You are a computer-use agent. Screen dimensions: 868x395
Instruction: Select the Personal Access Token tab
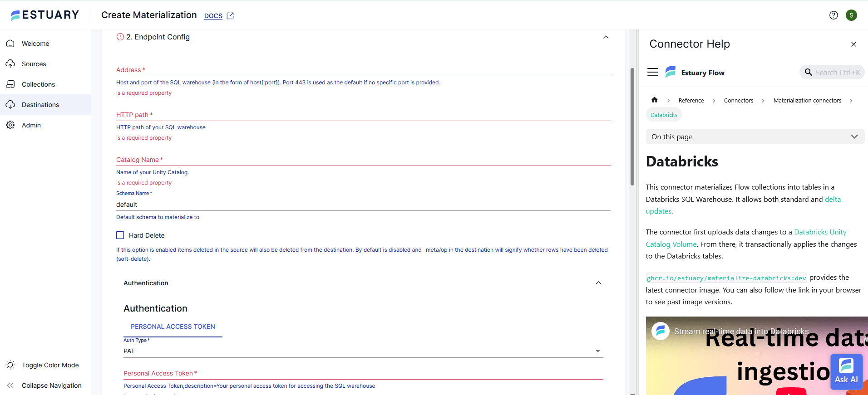coord(173,327)
